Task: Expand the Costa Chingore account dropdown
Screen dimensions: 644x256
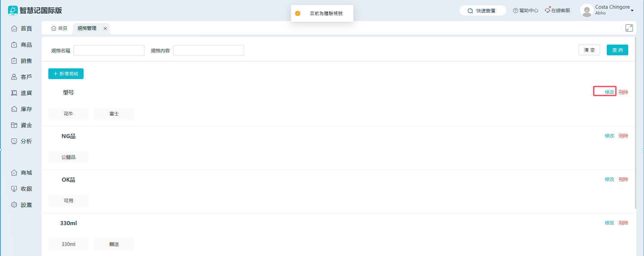Action: click(632, 10)
